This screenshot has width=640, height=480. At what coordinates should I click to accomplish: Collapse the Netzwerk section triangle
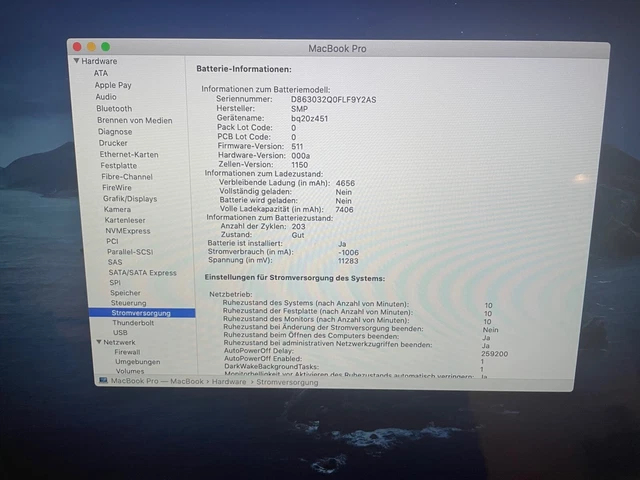99,342
